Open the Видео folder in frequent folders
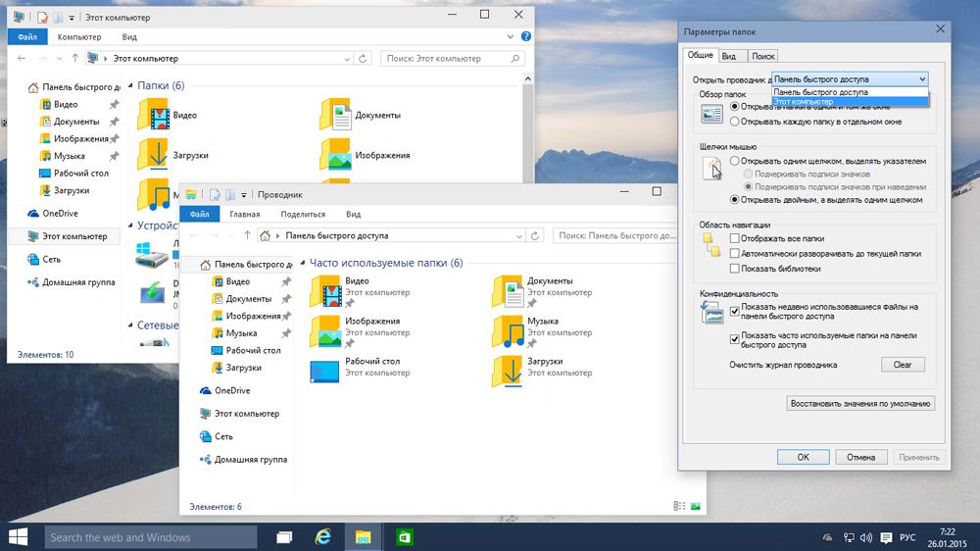Screen dimensions: 980x551 click(x=324, y=291)
